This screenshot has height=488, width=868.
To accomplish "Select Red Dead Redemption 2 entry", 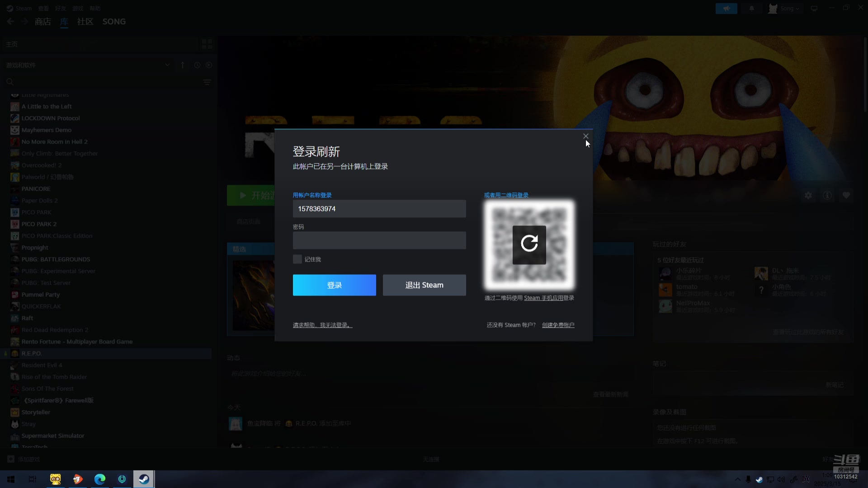I will click(x=55, y=330).
